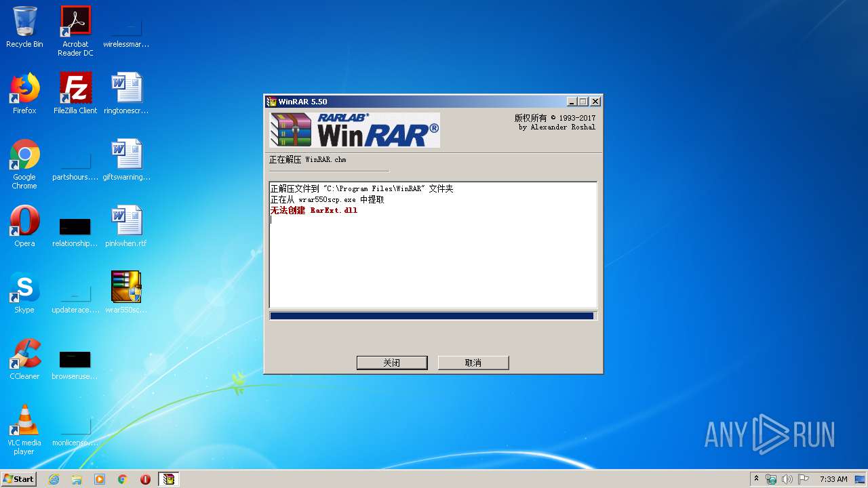Screen dimensions: 868x488
Task: Open Acrobat Reader DC shortcut
Action: pos(75,31)
